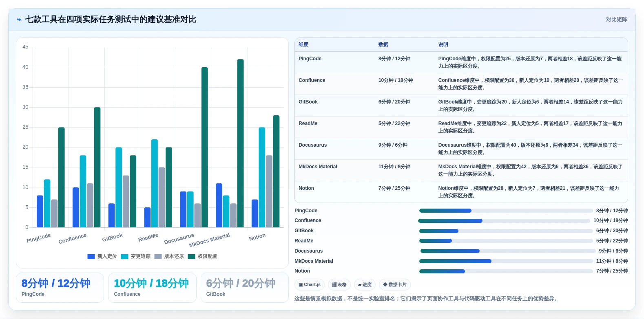Screen dimensions: 644x319
Task: Click the ReadMe 变更追踪 bar at 22
Action: click(155, 183)
